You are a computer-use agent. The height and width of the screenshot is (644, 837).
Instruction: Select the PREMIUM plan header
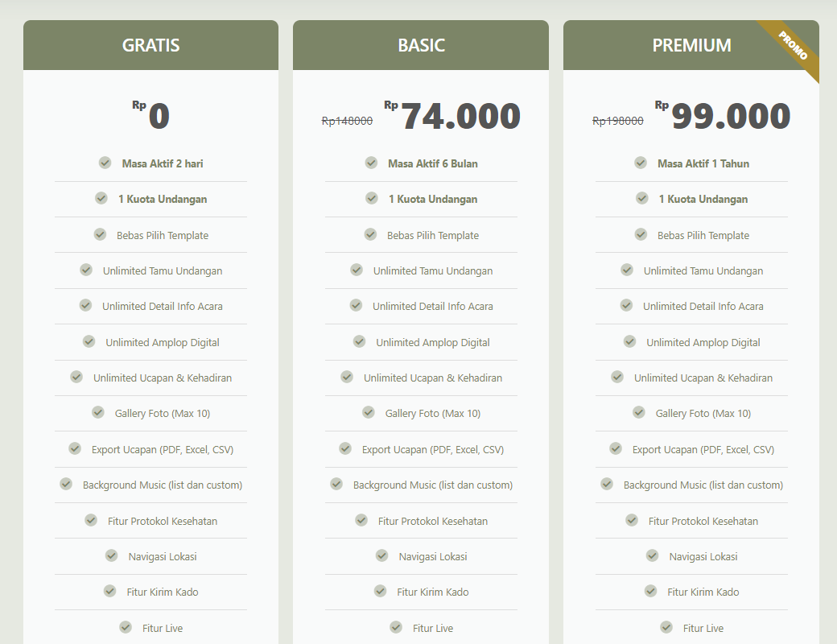click(x=691, y=45)
